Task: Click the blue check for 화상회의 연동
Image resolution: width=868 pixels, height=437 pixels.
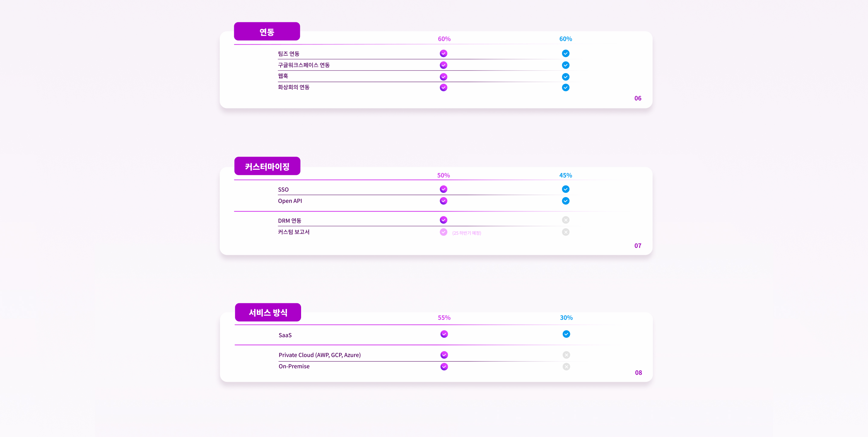Action: click(x=565, y=88)
